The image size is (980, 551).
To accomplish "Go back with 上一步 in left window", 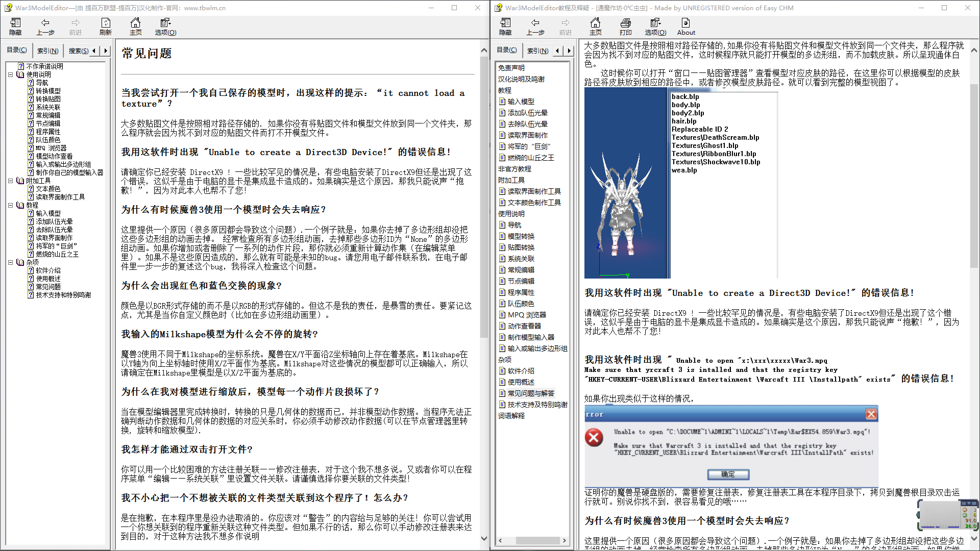I will pyautogui.click(x=45, y=27).
